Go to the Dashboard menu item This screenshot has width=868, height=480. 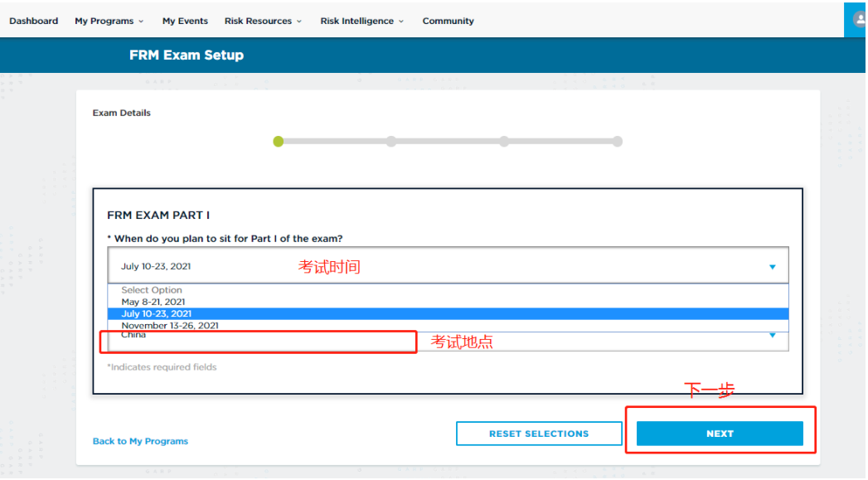pyautogui.click(x=34, y=21)
